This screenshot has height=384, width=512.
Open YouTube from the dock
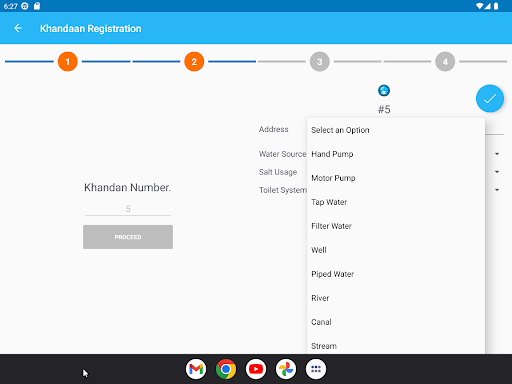coord(256,369)
